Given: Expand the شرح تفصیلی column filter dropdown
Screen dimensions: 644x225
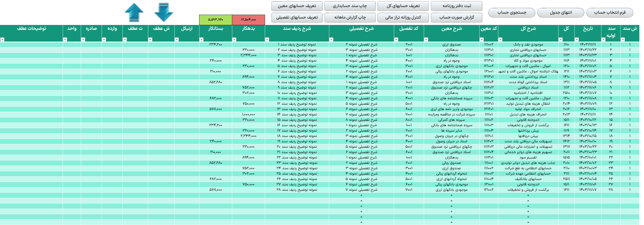Looking at the screenshot, I should click(x=331, y=39).
